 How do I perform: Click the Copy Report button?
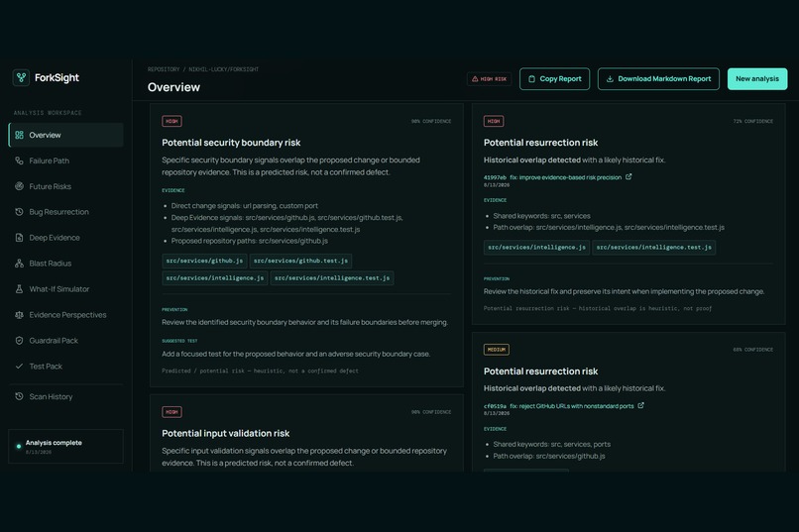point(554,79)
